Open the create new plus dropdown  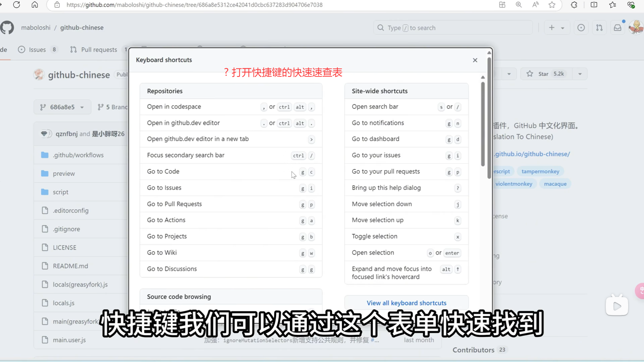(x=556, y=28)
